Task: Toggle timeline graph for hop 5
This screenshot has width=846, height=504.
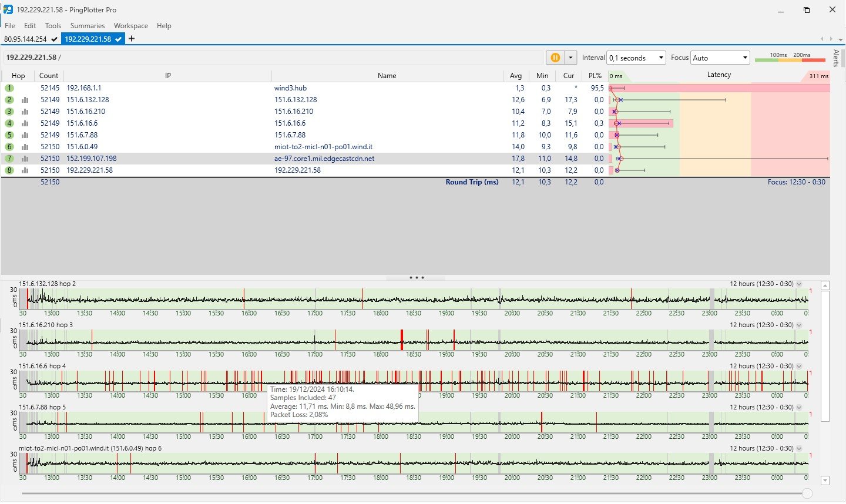Action: click(25, 135)
